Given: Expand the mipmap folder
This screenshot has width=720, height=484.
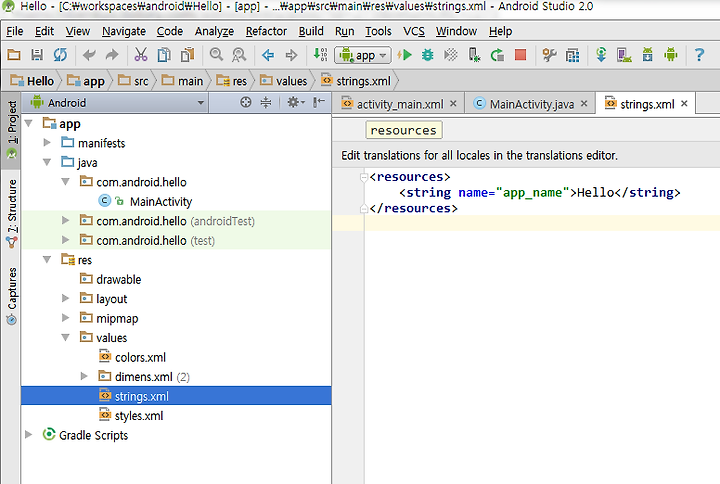Looking at the screenshot, I should [x=66, y=318].
